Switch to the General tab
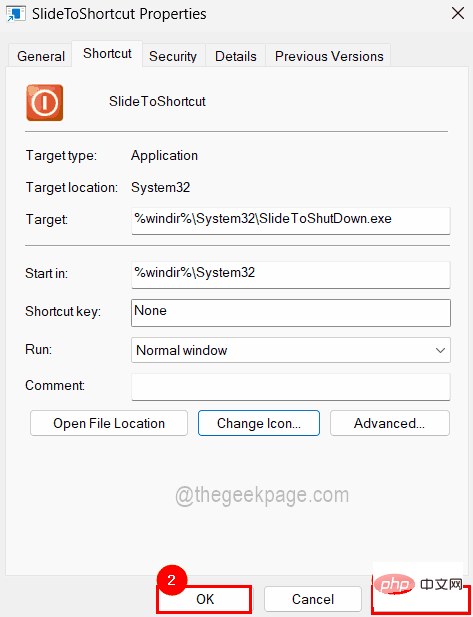The image size is (473, 617). coord(41,56)
